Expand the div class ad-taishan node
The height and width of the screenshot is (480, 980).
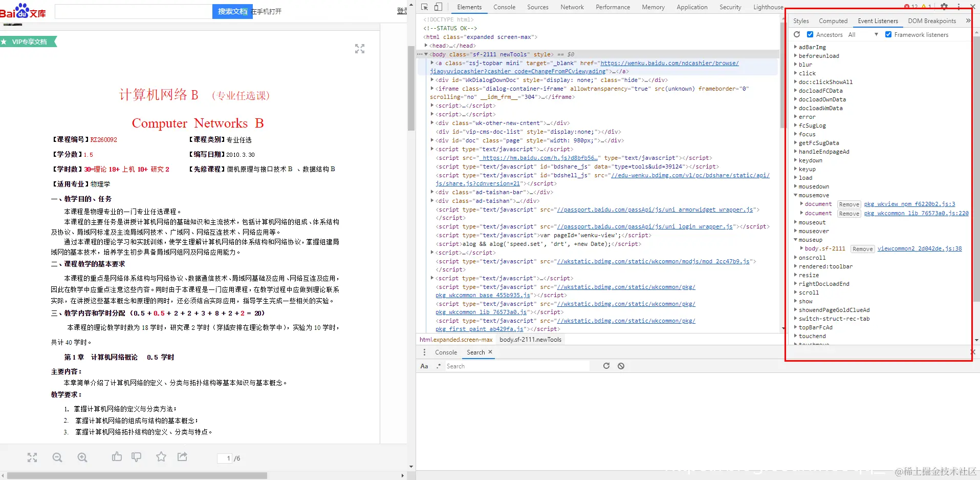point(432,201)
